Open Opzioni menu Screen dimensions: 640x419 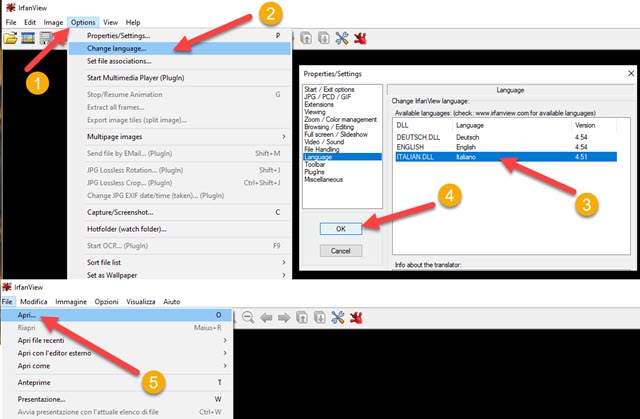[x=107, y=302]
